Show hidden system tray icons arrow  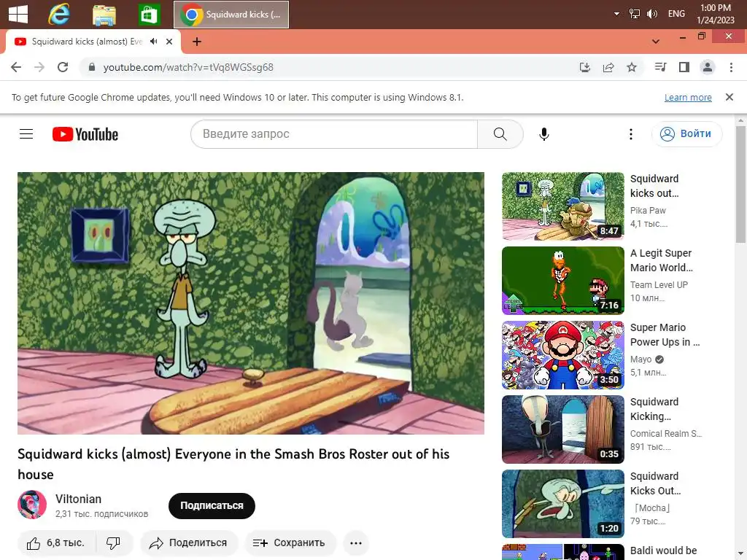click(616, 14)
